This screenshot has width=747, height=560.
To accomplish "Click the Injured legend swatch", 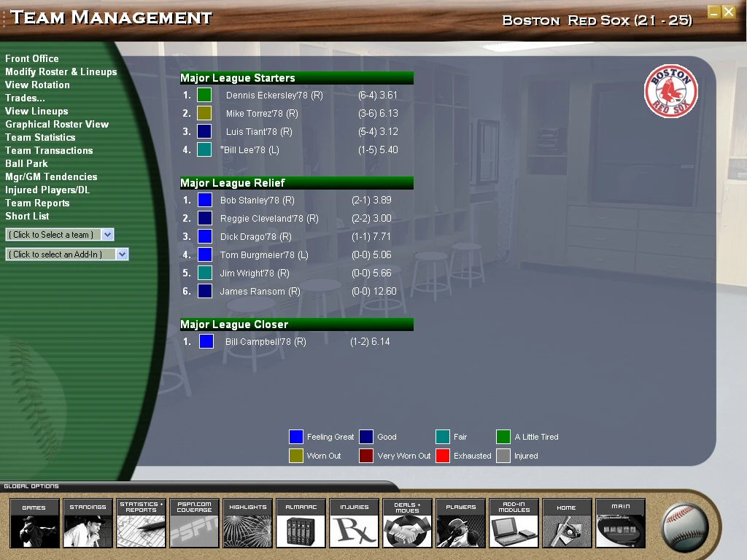I will (503, 456).
